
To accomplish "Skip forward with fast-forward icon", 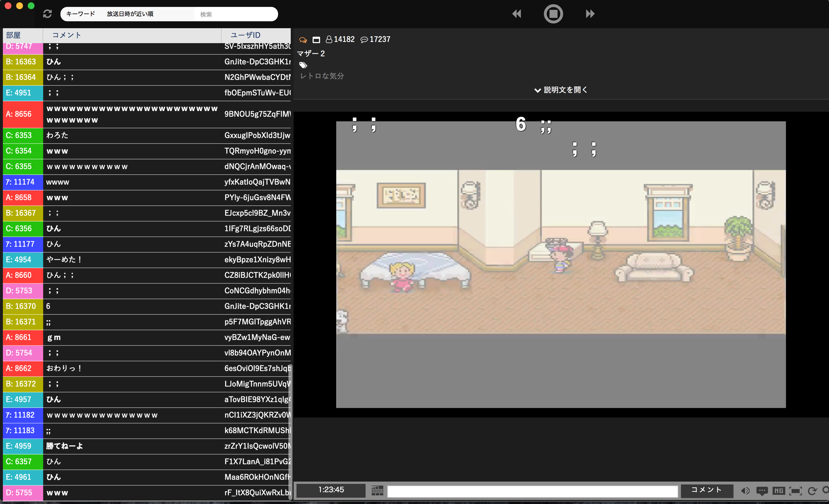I will 590,14.
